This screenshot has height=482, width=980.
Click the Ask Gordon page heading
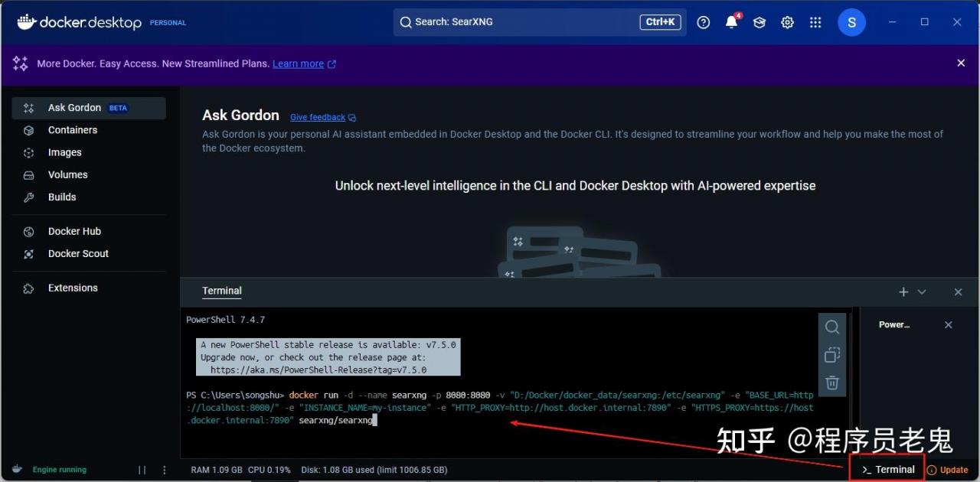pos(240,116)
